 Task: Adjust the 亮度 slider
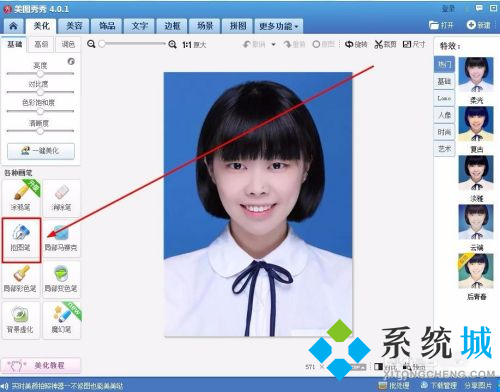40,73
